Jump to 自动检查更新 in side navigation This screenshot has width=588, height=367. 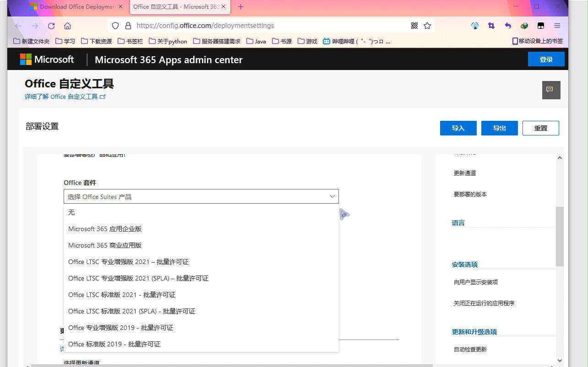click(x=470, y=349)
